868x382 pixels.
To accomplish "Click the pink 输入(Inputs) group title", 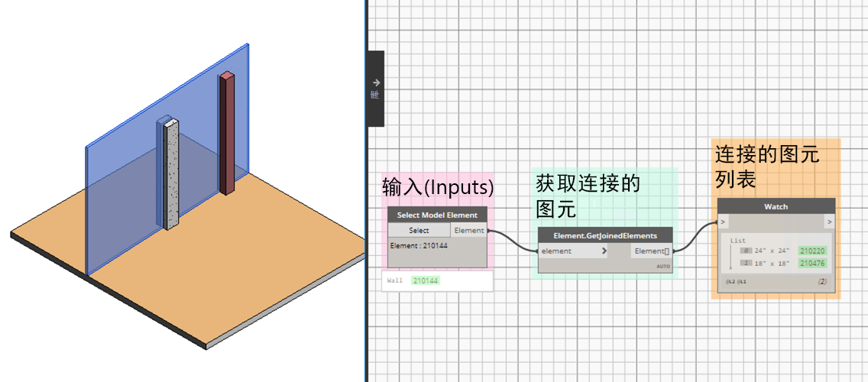I will coord(437,187).
